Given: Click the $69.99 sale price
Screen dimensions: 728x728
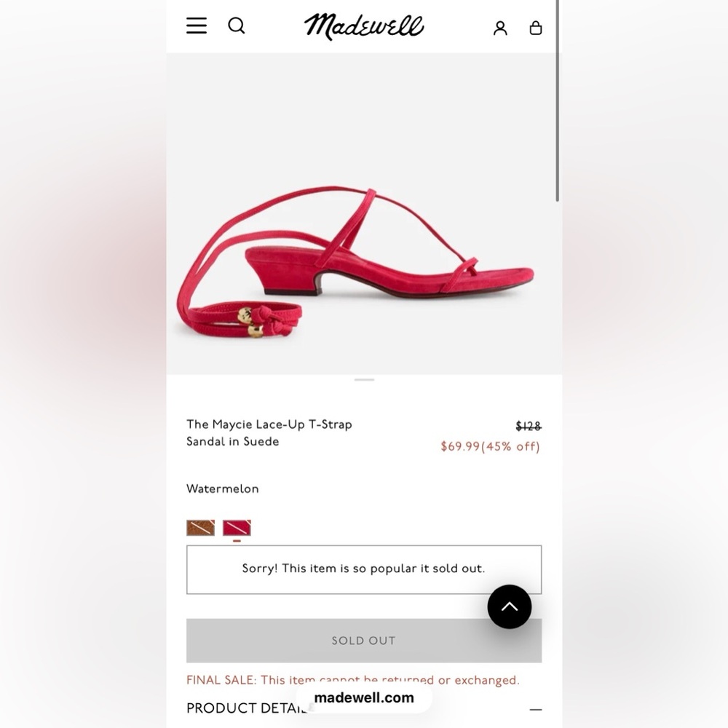Looking at the screenshot, I should [459, 446].
